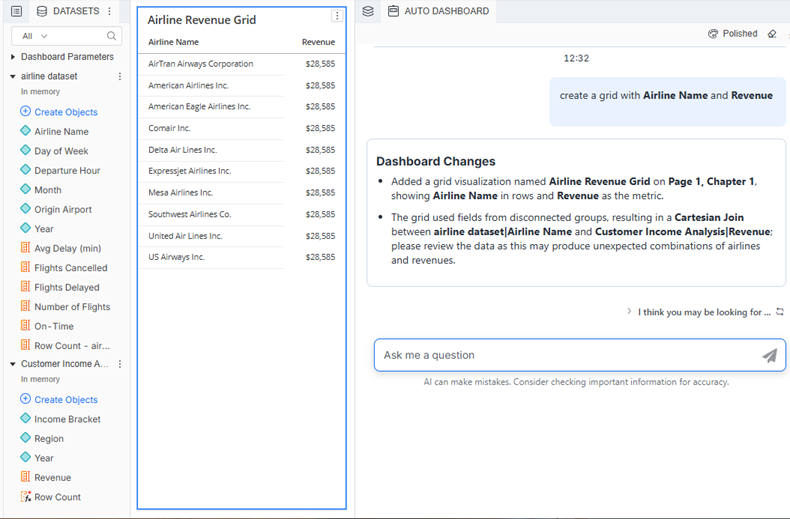Open the Customer Income dataset three-dot menu
The image size is (790, 519).
point(120,364)
